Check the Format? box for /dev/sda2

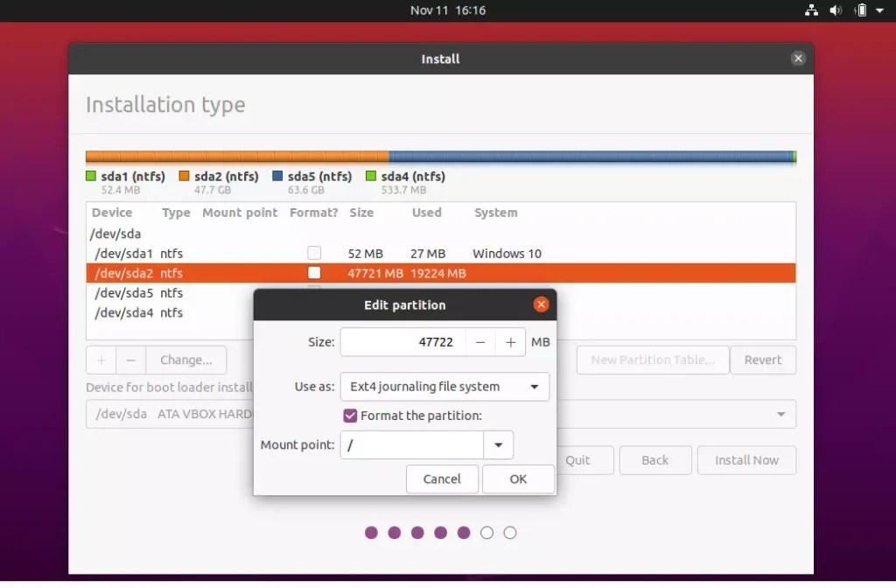tap(313, 272)
